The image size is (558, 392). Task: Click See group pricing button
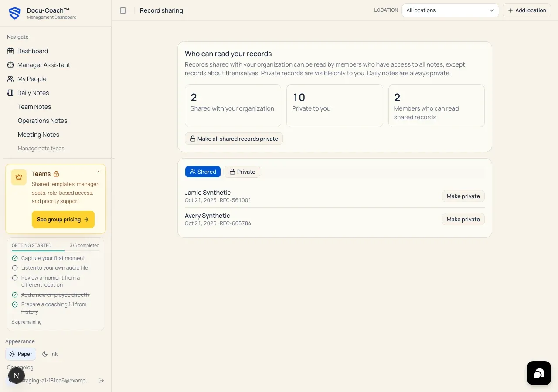coord(63,220)
